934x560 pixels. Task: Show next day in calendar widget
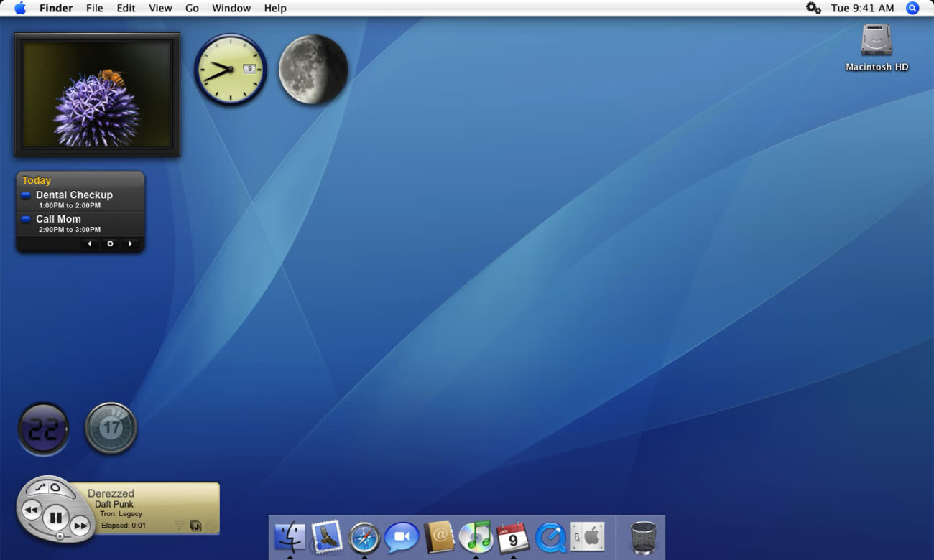tap(130, 244)
